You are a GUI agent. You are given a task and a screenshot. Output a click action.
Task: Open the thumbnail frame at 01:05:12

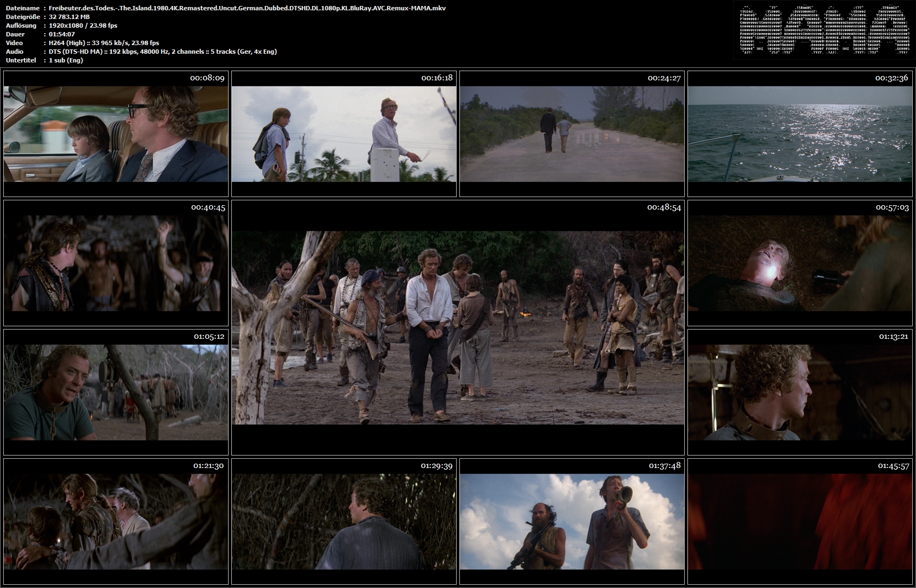[x=116, y=392]
